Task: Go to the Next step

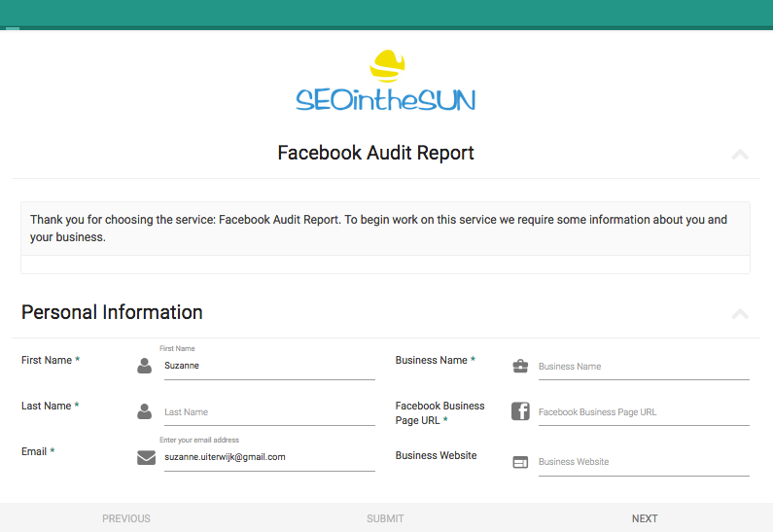Action: [645, 518]
